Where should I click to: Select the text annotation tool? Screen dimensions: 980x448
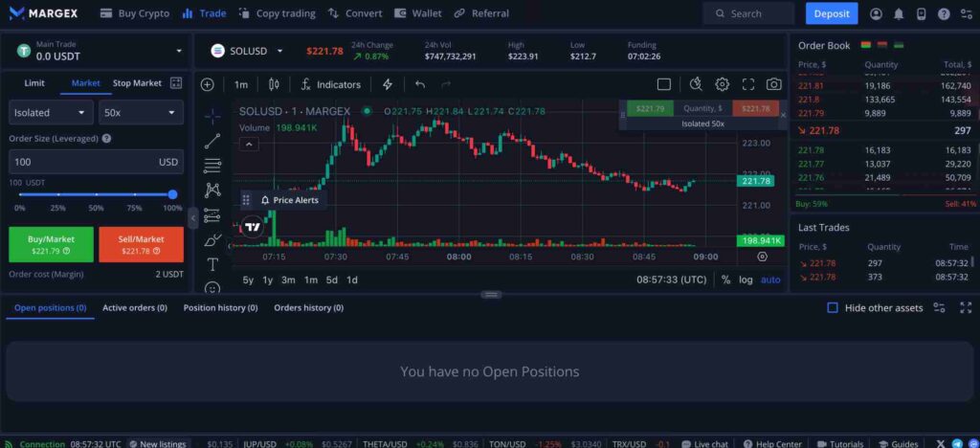click(x=212, y=265)
